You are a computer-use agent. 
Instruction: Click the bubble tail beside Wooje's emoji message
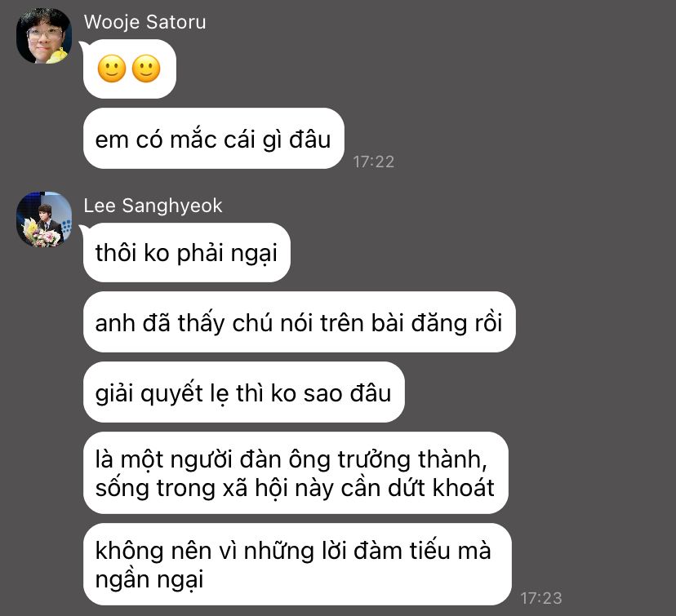coord(82,46)
